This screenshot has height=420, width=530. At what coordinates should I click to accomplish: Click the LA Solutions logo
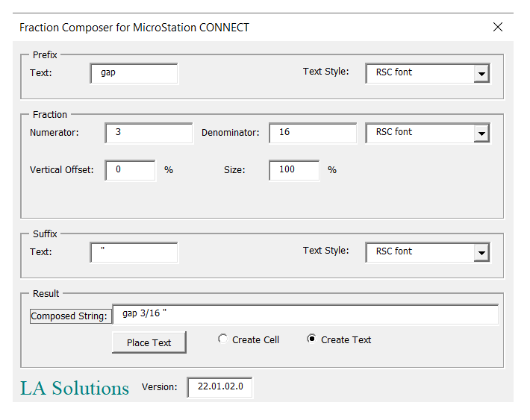click(x=75, y=388)
